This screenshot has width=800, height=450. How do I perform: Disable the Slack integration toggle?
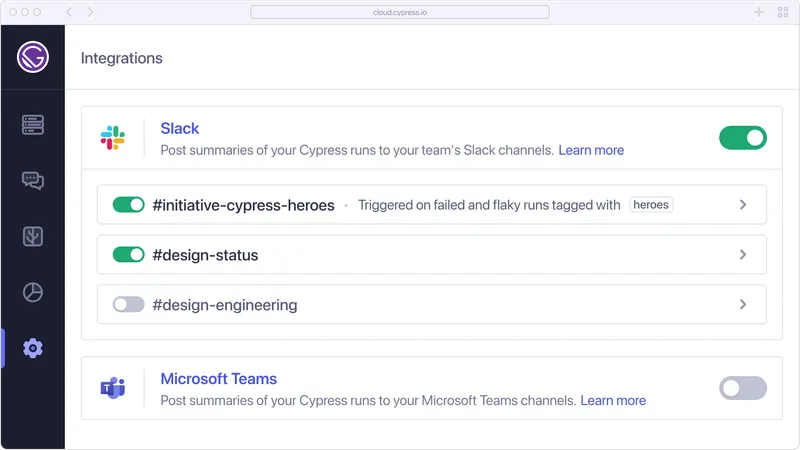pyautogui.click(x=743, y=138)
